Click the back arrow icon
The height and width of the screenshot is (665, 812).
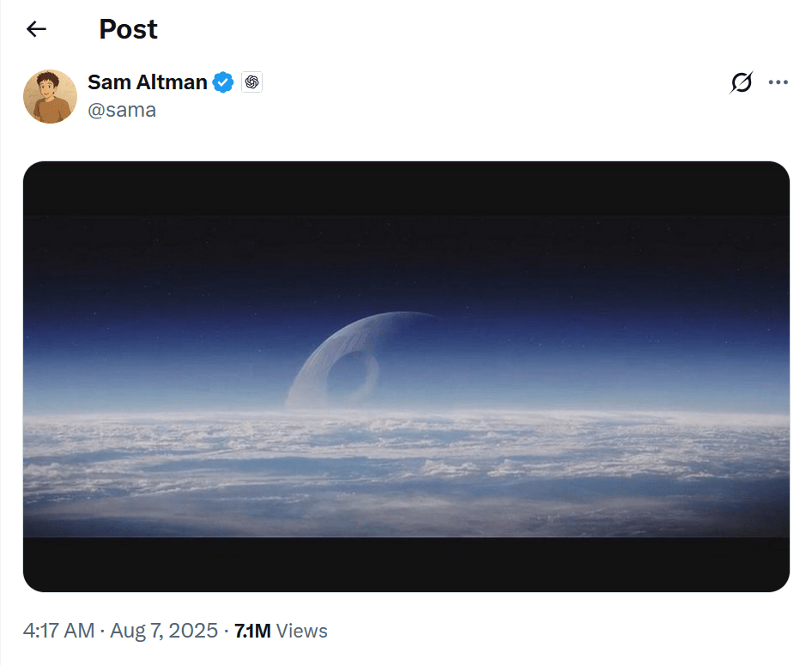(36, 29)
